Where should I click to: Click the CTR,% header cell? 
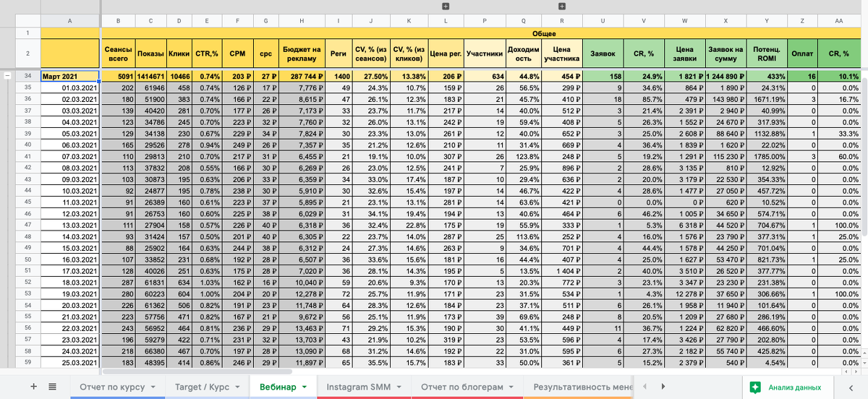(207, 53)
